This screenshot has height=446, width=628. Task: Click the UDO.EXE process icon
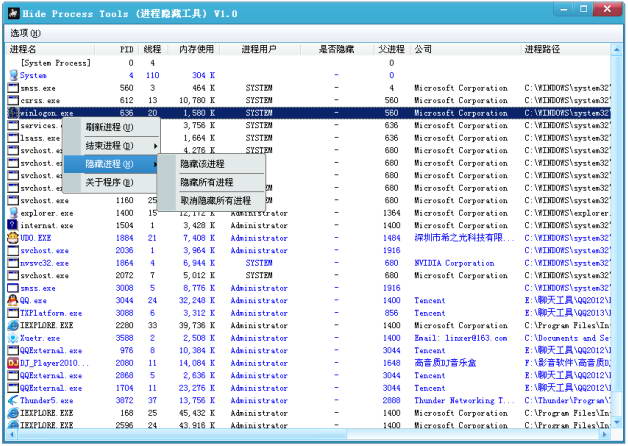(x=13, y=238)
